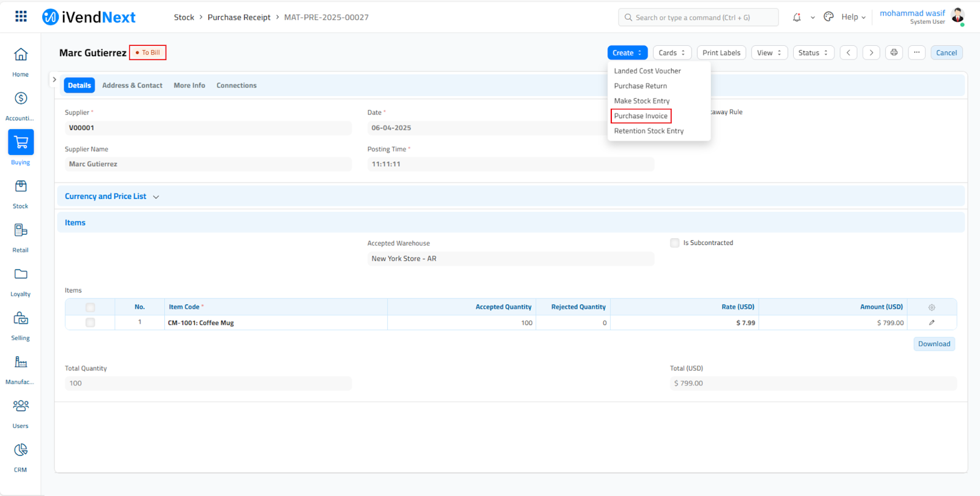Image resolution: width=980 pixels, height=496 pixels.
Task: Select Purchase Return menu item
Action: [641, 86]
